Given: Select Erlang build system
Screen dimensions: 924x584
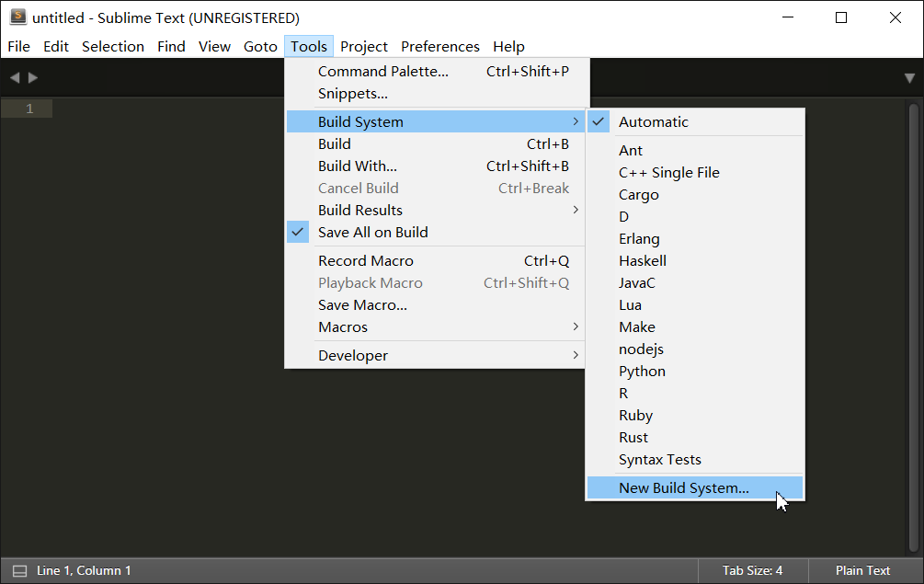Looking at the screenshot, I should [x=695, y=239].
